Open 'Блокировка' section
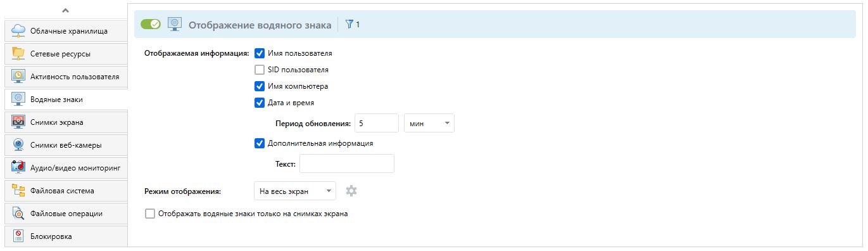868x251 pixels. coord(66,236)
